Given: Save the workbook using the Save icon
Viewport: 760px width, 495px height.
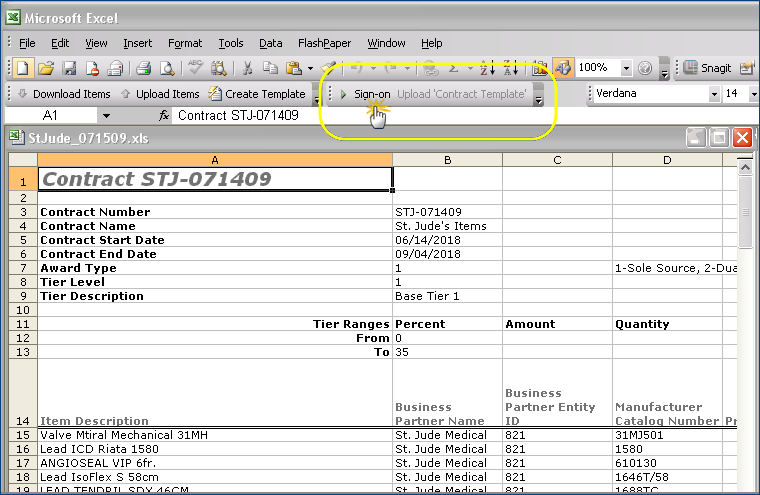Looking at the screenshot, I should coord(70,68).
